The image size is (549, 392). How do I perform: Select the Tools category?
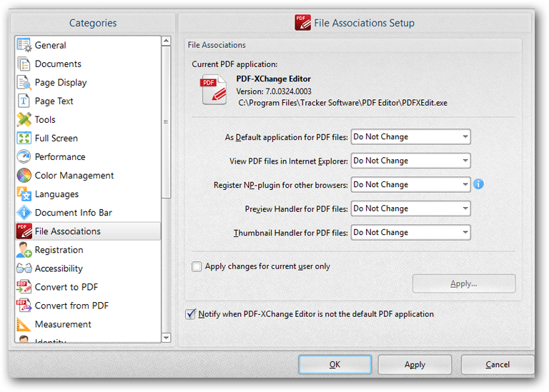point(88,119)
